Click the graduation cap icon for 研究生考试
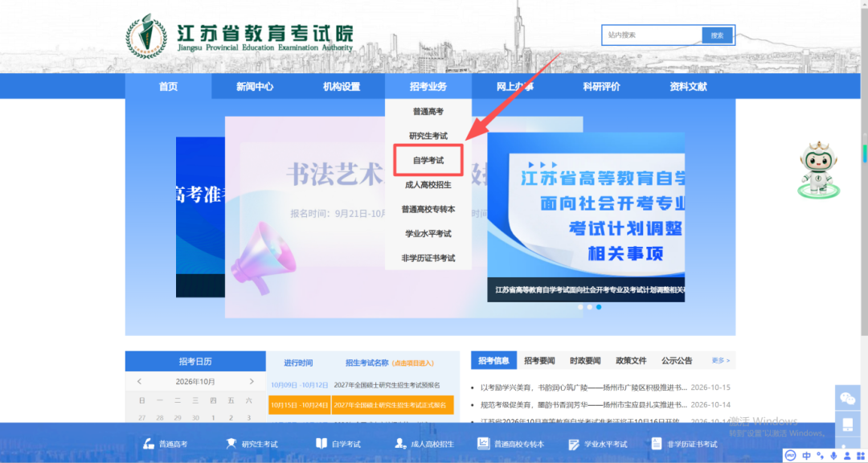This screenshot has height=463, width=868. 231,444
